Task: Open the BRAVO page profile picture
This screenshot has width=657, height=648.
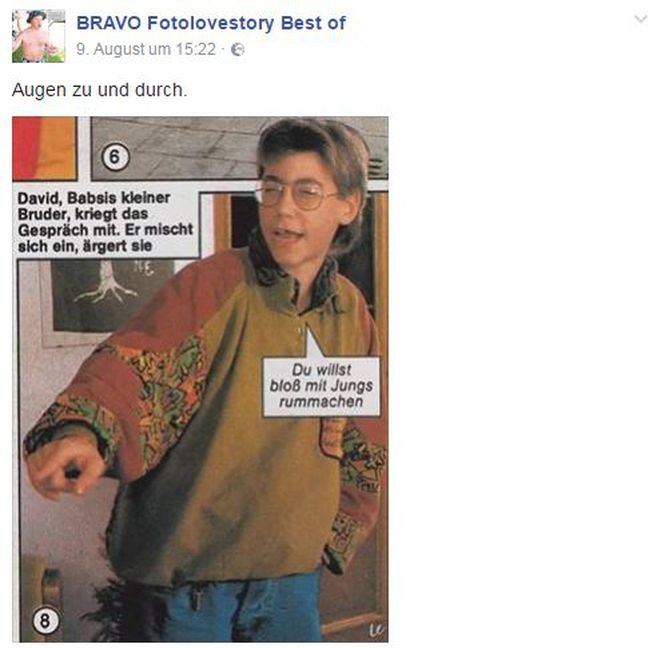Action: 39,36
